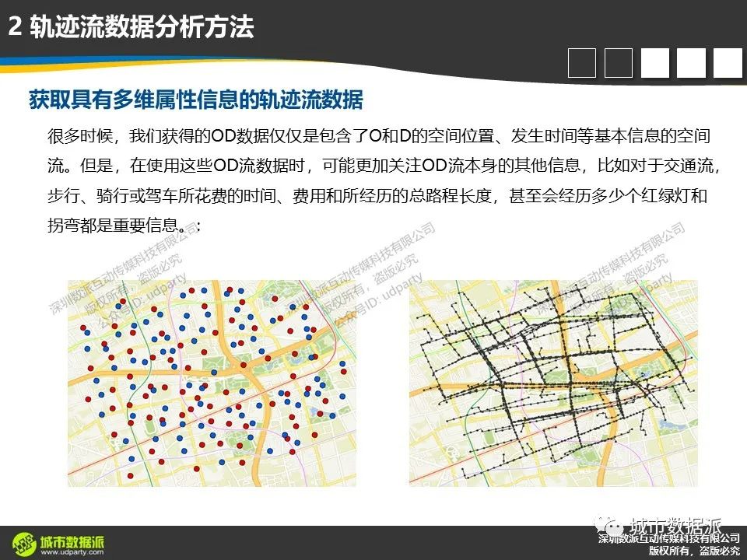Viewport: 747px width, 560px height.
Task: Click the blue heading 获取具有多维属性信息的轨迹流数据
Action: coord(196,100)
